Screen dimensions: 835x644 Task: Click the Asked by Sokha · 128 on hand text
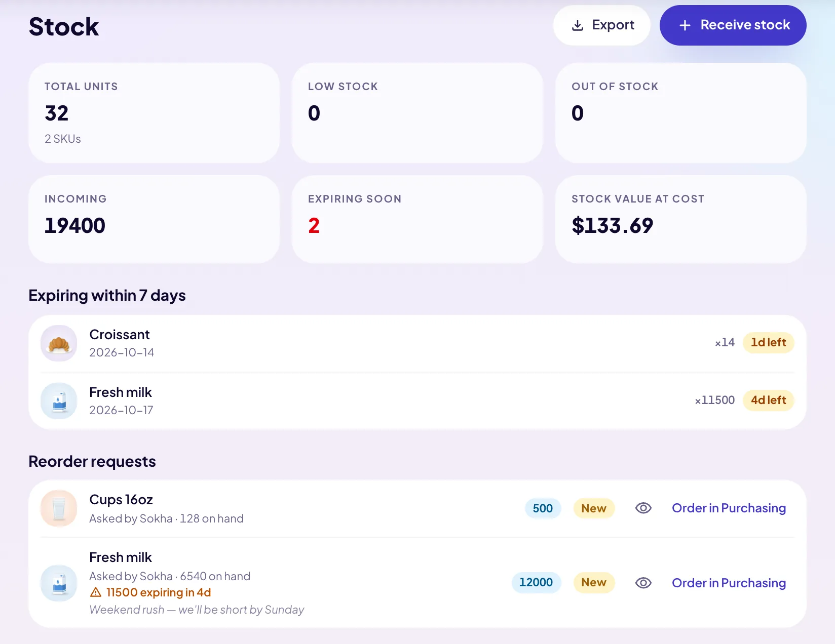click(x=166, y=518)
